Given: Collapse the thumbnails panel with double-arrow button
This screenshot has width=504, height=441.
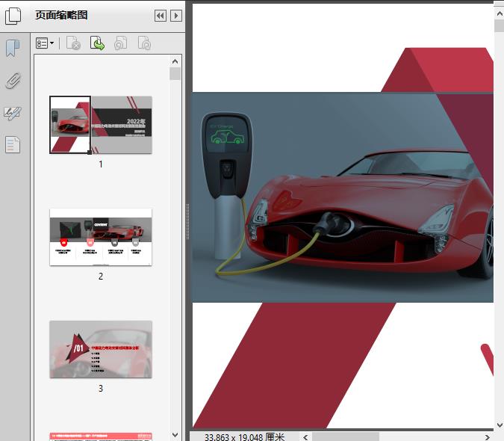Looking at the screenshot, I should pyautogui.click(x=161, y=16).
